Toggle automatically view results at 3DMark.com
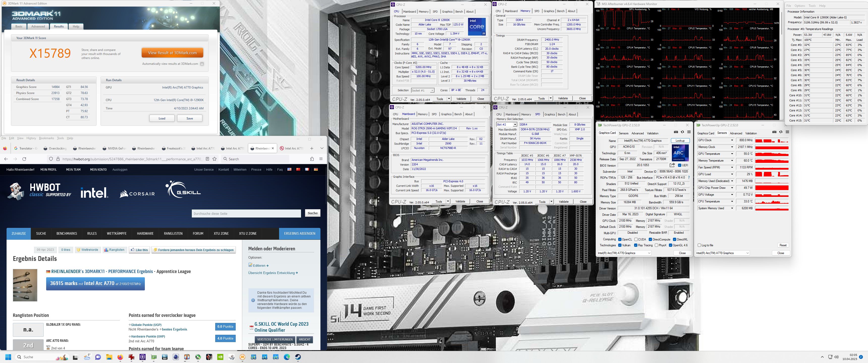The width and height of the screenshot is (868, 363). tap(202, 64)
